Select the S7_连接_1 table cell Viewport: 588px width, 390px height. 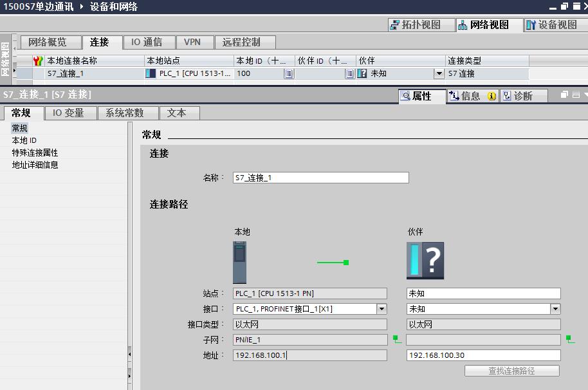[95, 73]
